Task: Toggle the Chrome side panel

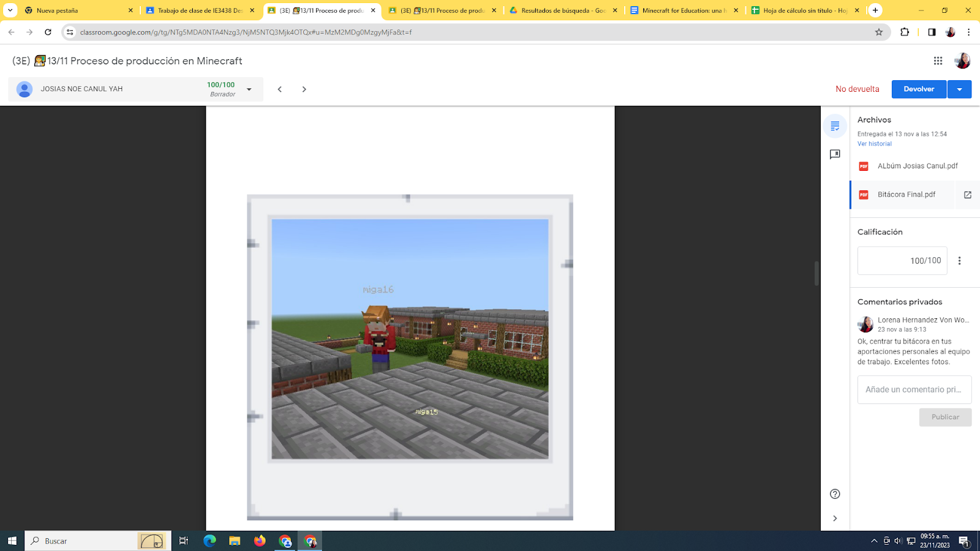Action: (x=932, y=32)
